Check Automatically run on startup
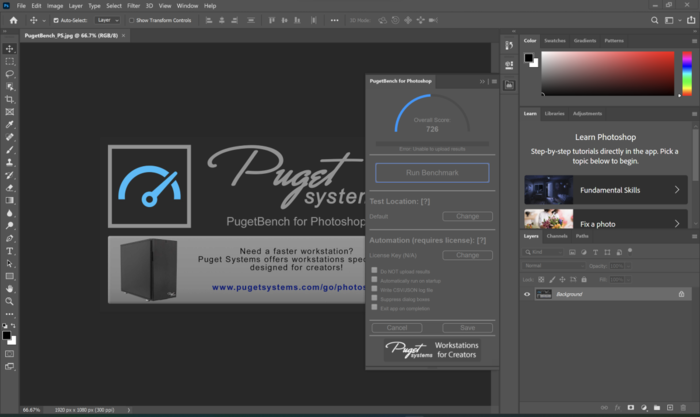 pyautogui.click(x=374, y=279)
